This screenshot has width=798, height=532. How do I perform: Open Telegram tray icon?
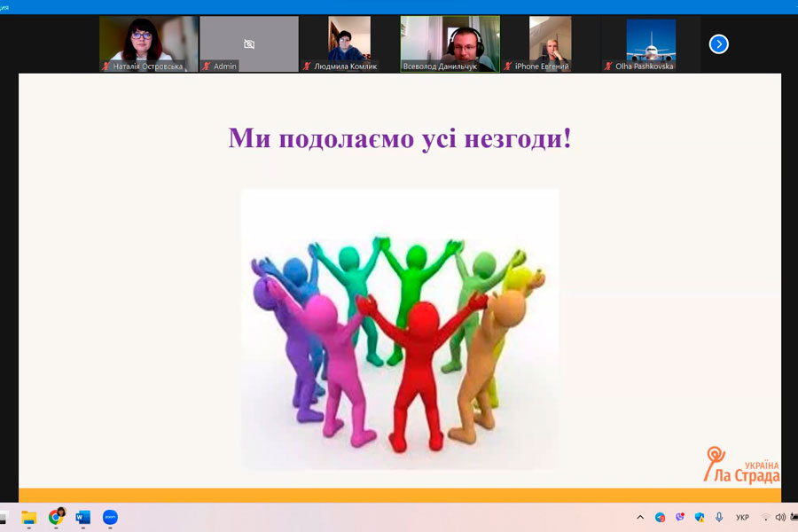660,517
